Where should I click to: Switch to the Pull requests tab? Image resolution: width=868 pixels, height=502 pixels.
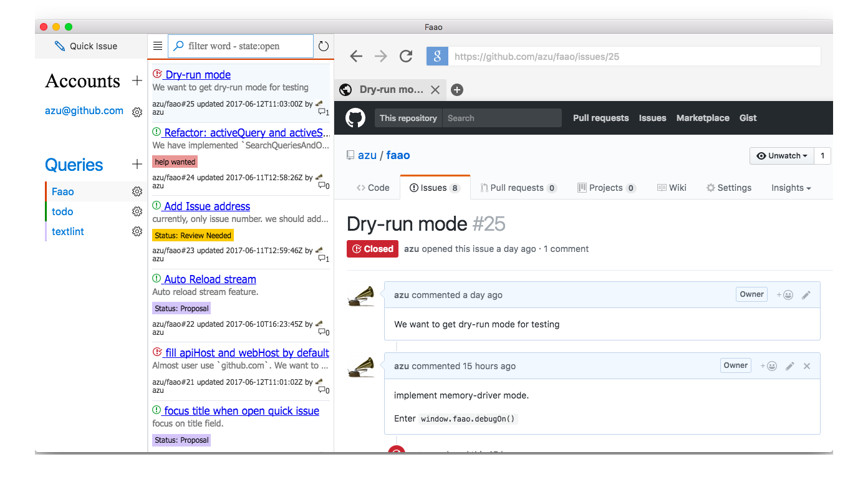pyautogui.click(x=519, y=188)
